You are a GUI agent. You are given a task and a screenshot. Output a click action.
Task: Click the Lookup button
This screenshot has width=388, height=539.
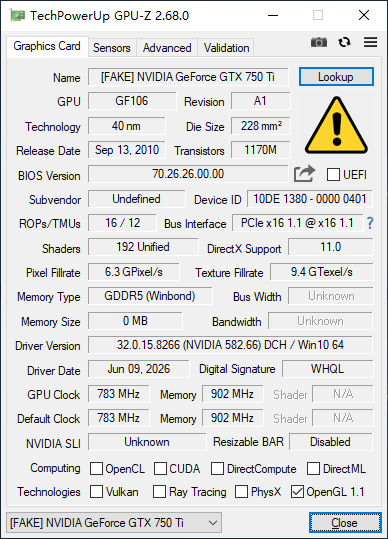(x=336, y=77)
